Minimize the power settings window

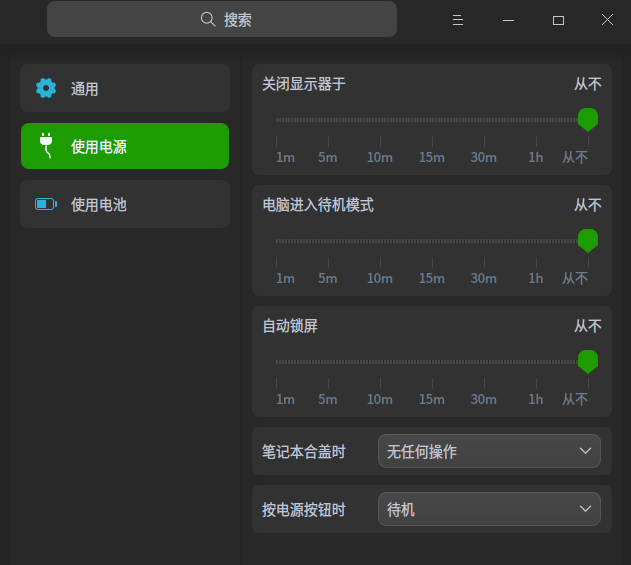[x=508, y=20]
